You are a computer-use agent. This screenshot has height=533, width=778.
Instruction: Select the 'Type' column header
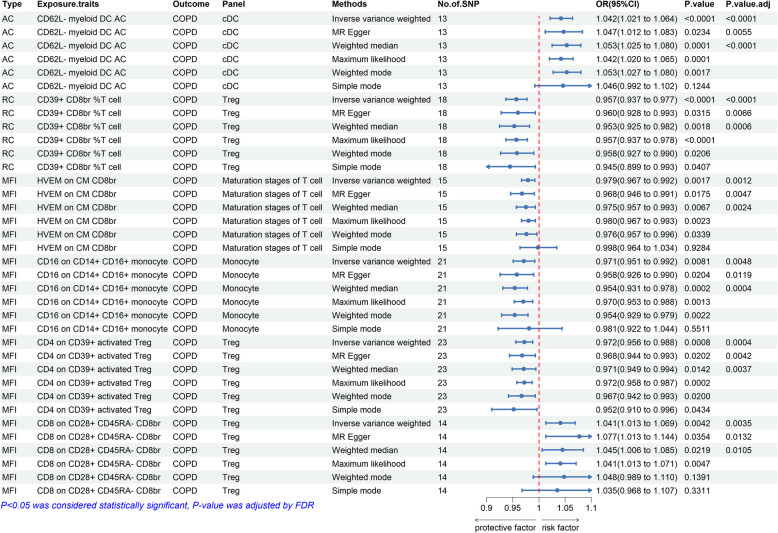[12, 4]
